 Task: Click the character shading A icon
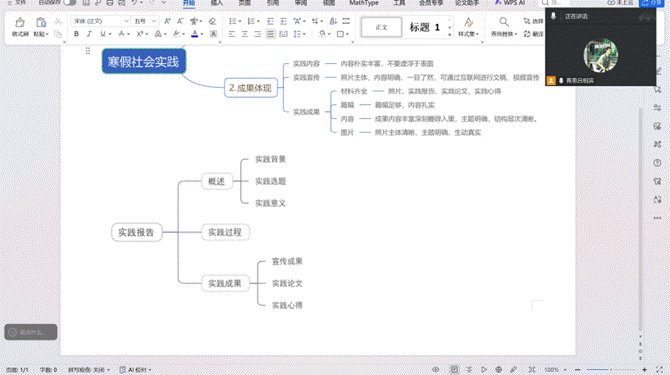coord(213,34)
